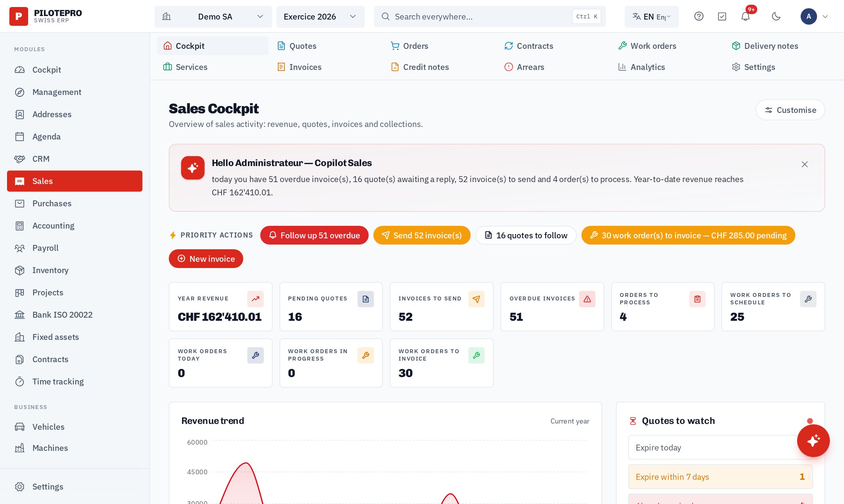The height and width of the screenshot is (504, 844).
Task: Open the notifications bell
Action: click(x=746, y=16)
